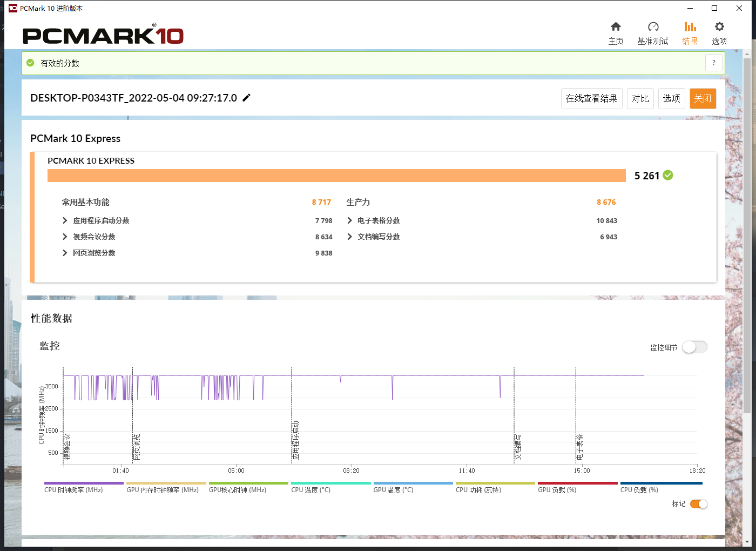Click the vertical scrollbar thumb

coord(747,236)
